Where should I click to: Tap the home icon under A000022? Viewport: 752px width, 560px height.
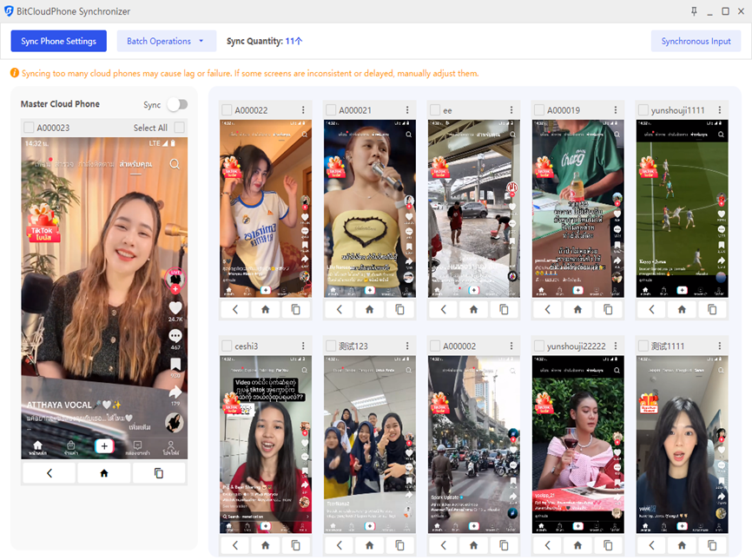click(x=265, y=308)
